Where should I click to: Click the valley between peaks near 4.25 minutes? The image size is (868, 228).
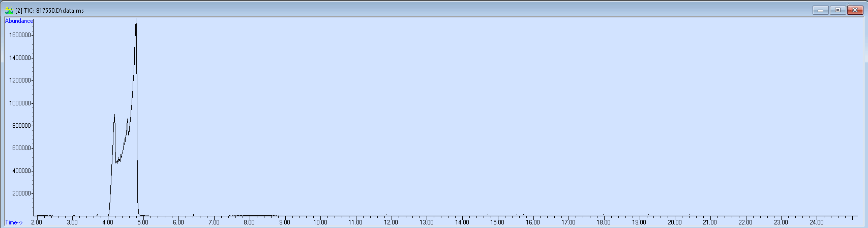117,162
